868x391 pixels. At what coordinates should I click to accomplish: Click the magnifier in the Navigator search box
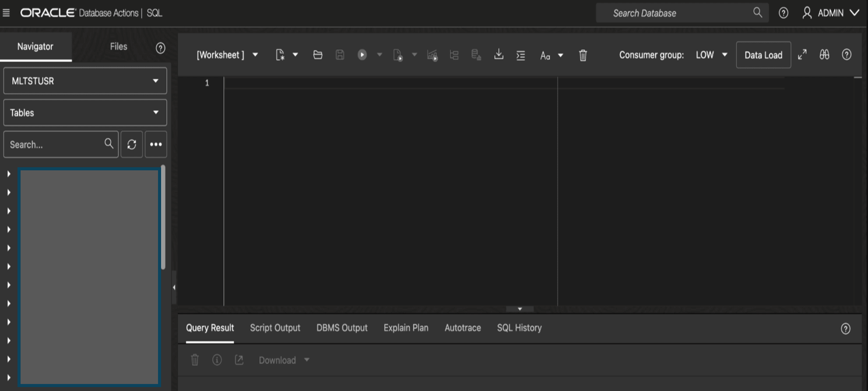coord(109,144)
